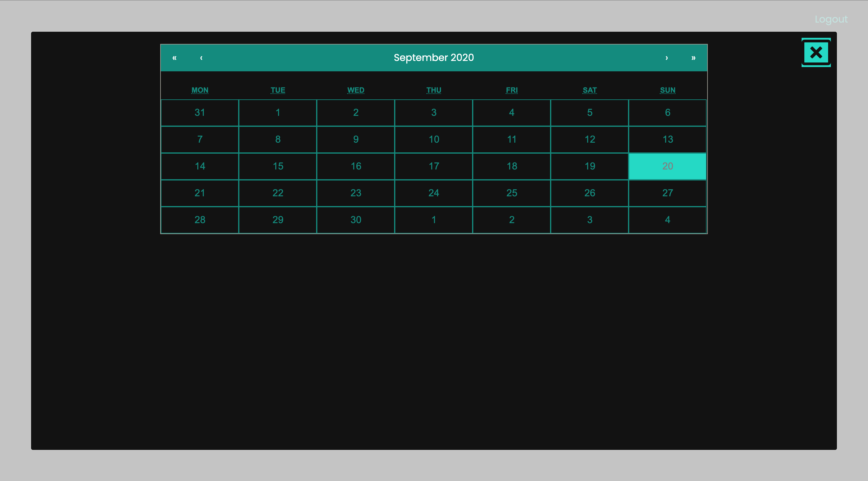This screenshot has width=868, height=481.
Task: Click date tile 15
Action: pyautogui.click(x=278, y=166)
